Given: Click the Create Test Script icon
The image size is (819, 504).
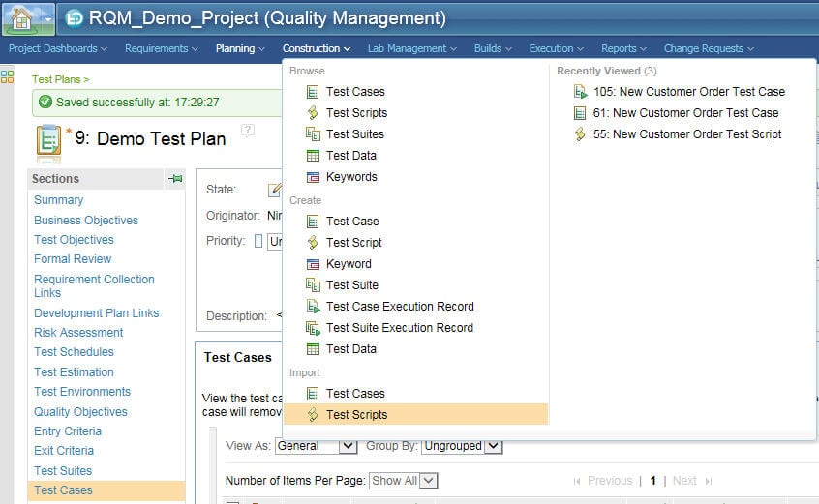Looking at the screenshot, I should pyautogui.click(x=313, y=243).
